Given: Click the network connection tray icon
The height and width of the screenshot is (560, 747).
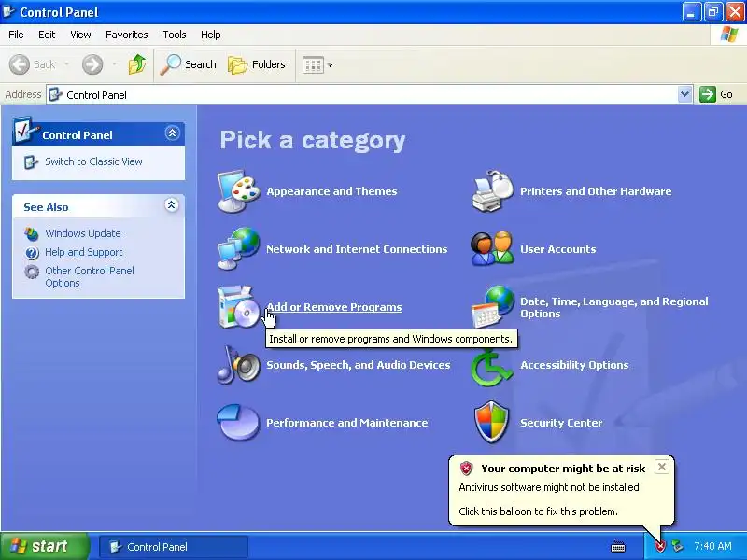Looking at the screenshot, I should 677,546.
